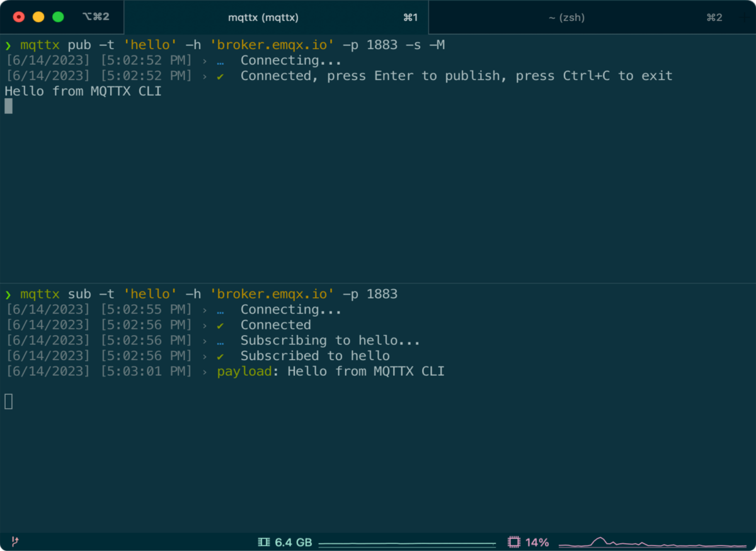Click the yellow minimize window button
The image size is (756, 551).
(x=38, y=17)
